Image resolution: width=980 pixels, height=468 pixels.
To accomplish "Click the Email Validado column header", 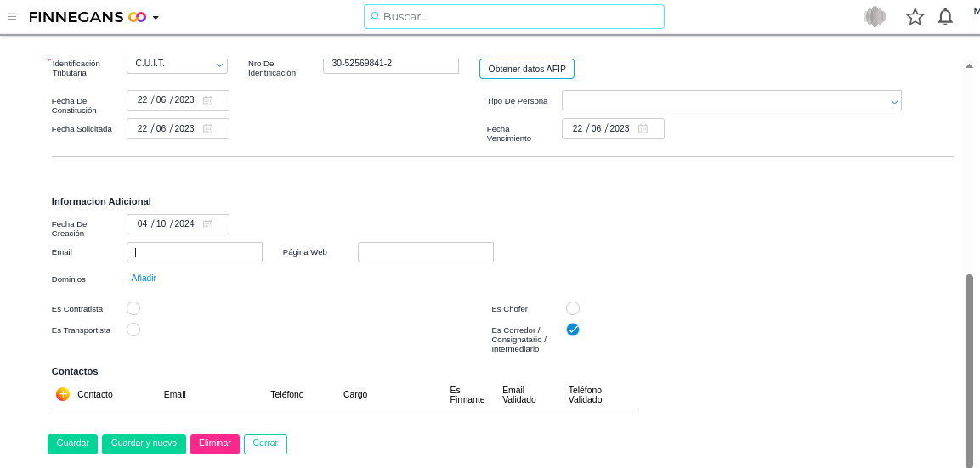I will (519, 394).
